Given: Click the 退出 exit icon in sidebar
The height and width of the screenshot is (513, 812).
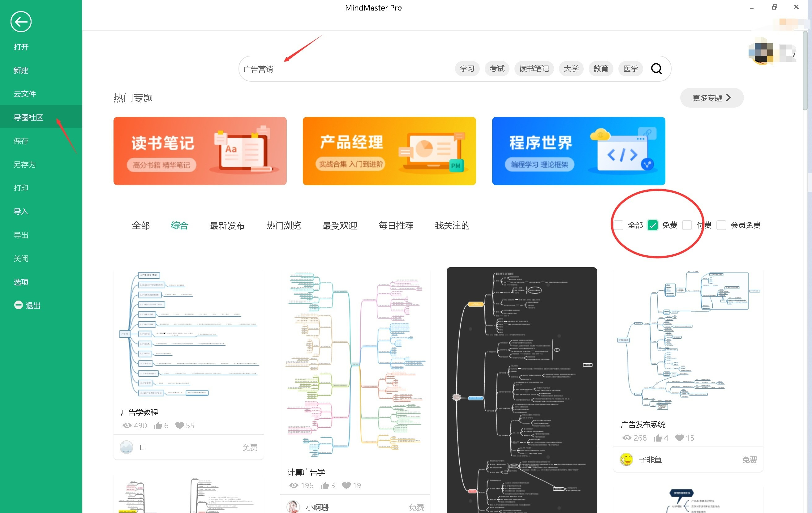Looking at the screenshot, I should pyautogui.click(x=18, y=305).
